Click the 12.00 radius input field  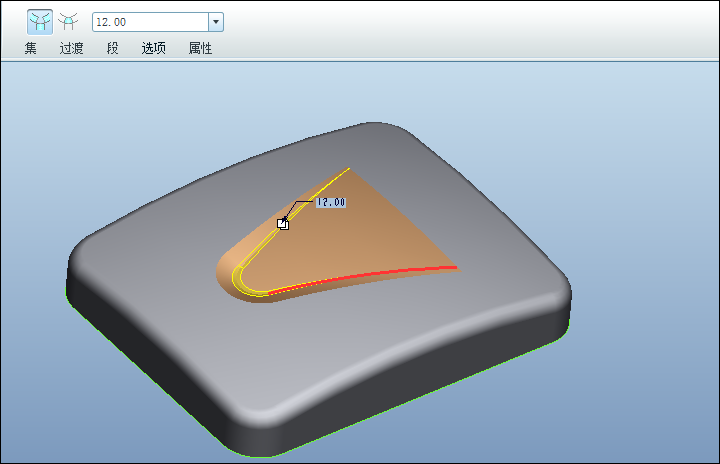point(151,22)
